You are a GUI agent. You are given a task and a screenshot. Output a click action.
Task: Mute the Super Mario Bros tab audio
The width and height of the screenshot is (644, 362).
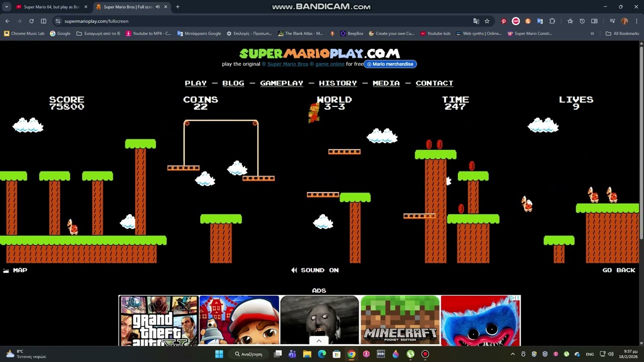[157, 7]
